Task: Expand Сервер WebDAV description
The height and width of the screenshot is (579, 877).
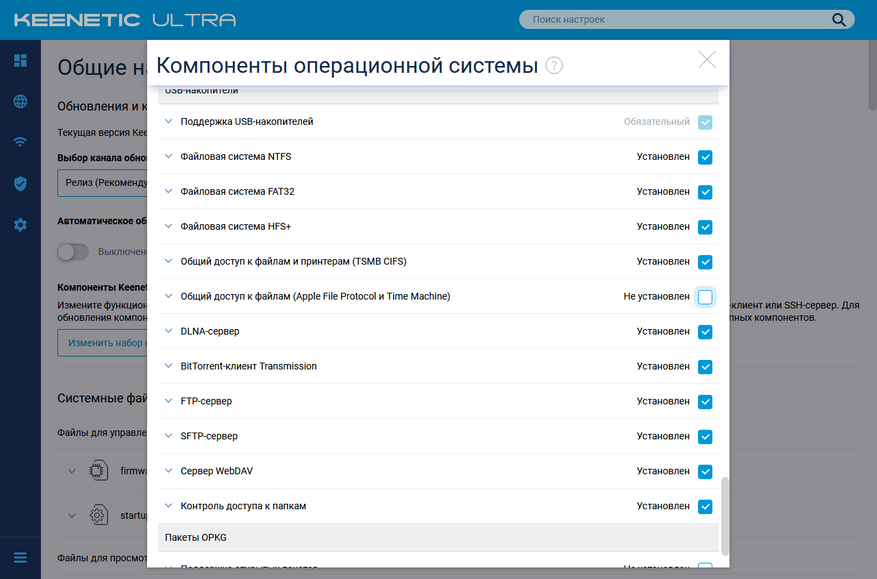Action: [x=168, y=471]
